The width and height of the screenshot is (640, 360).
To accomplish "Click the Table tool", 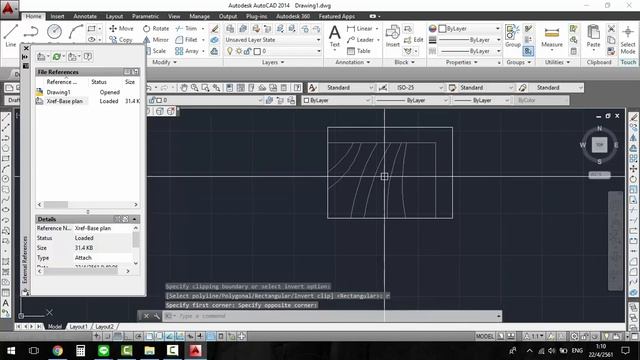I will coord(358,51).
